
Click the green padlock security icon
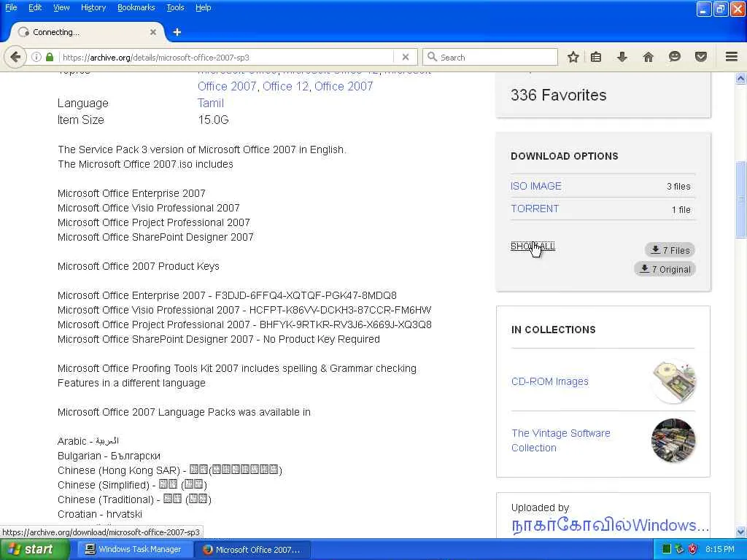click(x=50, y=57)
